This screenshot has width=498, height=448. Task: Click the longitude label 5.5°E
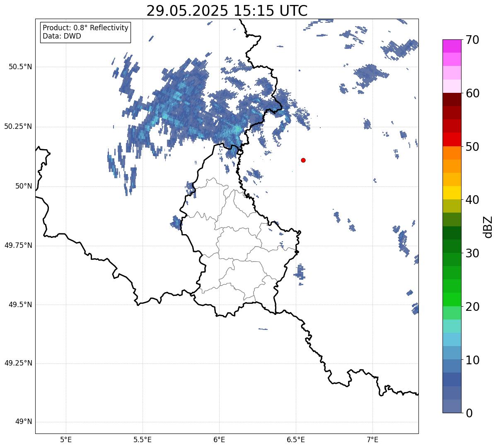click(143, 440)
